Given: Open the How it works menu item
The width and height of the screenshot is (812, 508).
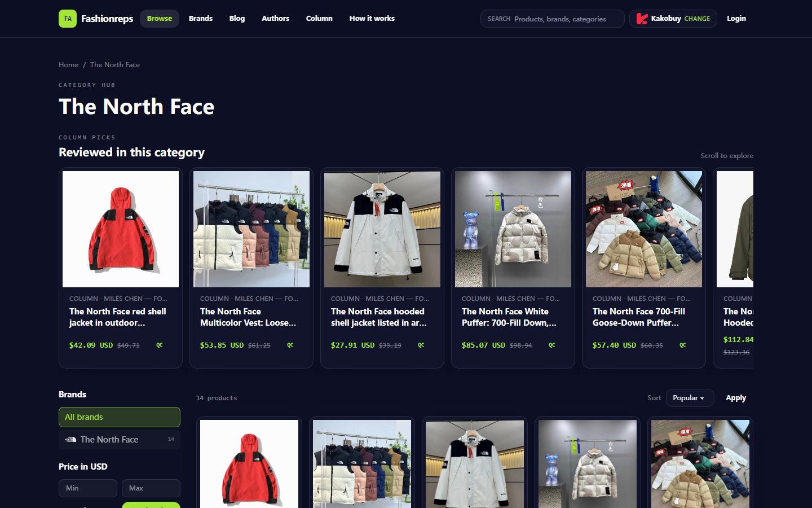Looking at the screenshot, I should pos(372,19).
